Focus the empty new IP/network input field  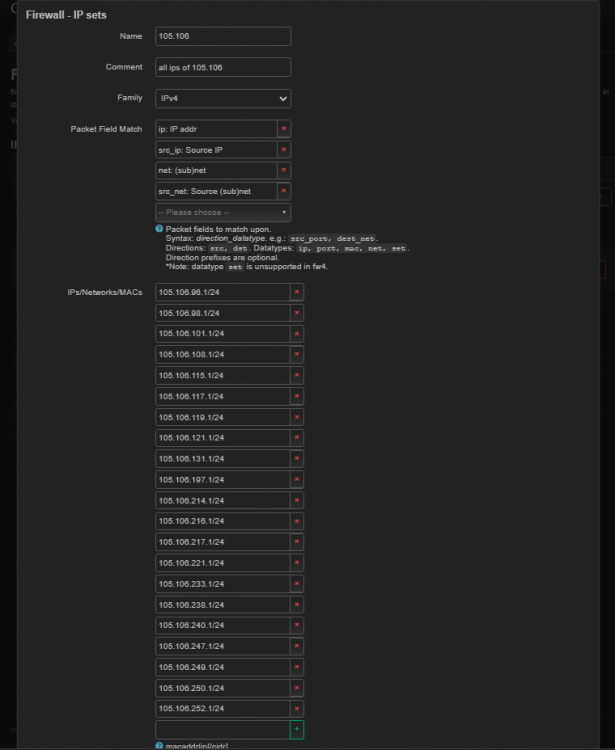click(222, 729)
